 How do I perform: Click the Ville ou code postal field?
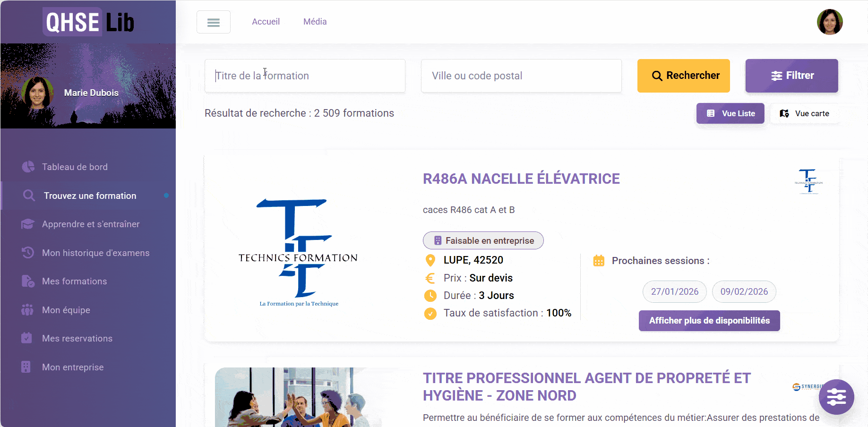(521, 76)
